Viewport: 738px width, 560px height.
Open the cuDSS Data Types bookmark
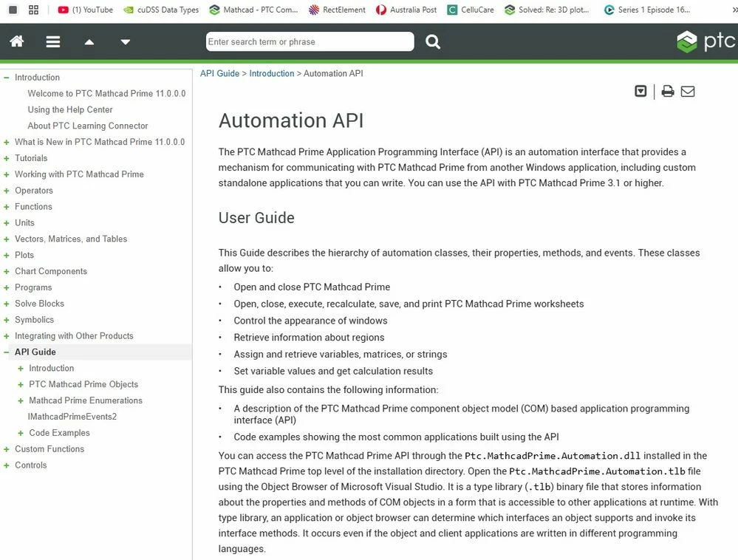tap(161, 10)
